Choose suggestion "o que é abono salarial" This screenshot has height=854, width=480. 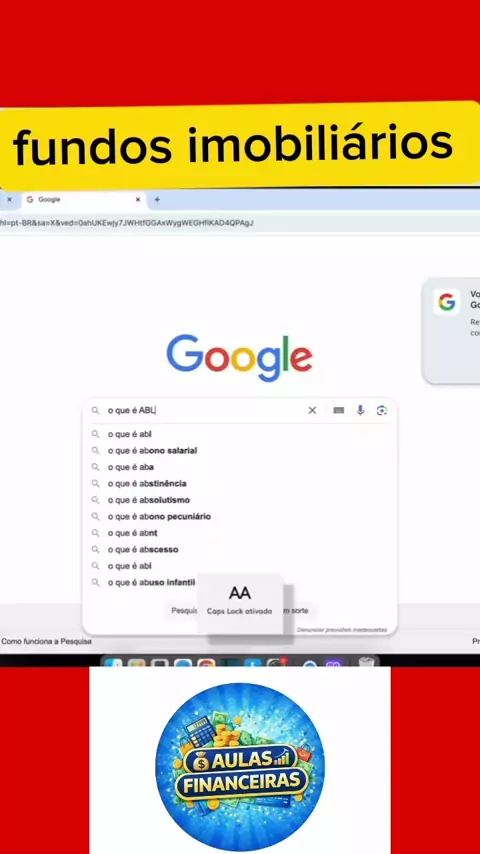tap(153, 450)
